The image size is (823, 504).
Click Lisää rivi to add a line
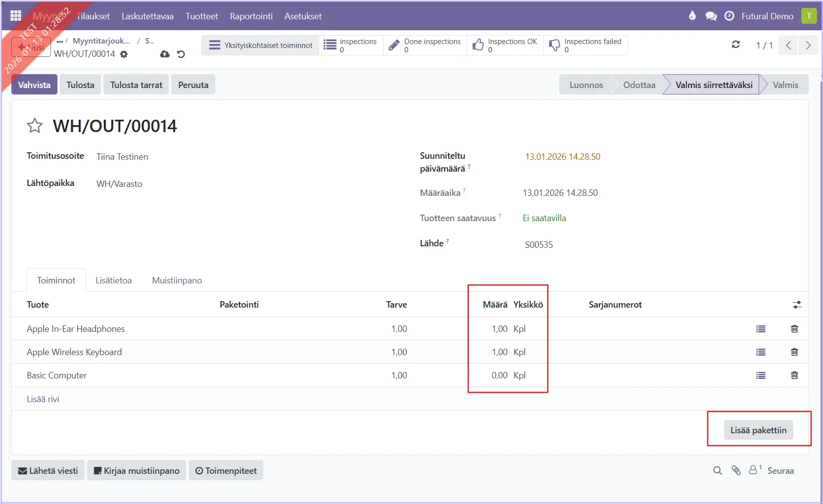(x=43, y=399)
